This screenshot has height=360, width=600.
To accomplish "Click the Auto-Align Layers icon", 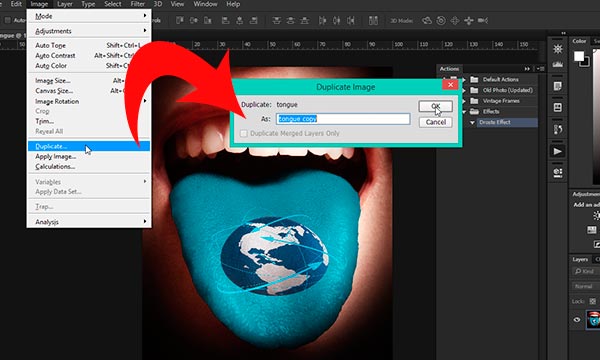I will pos(373,20).
